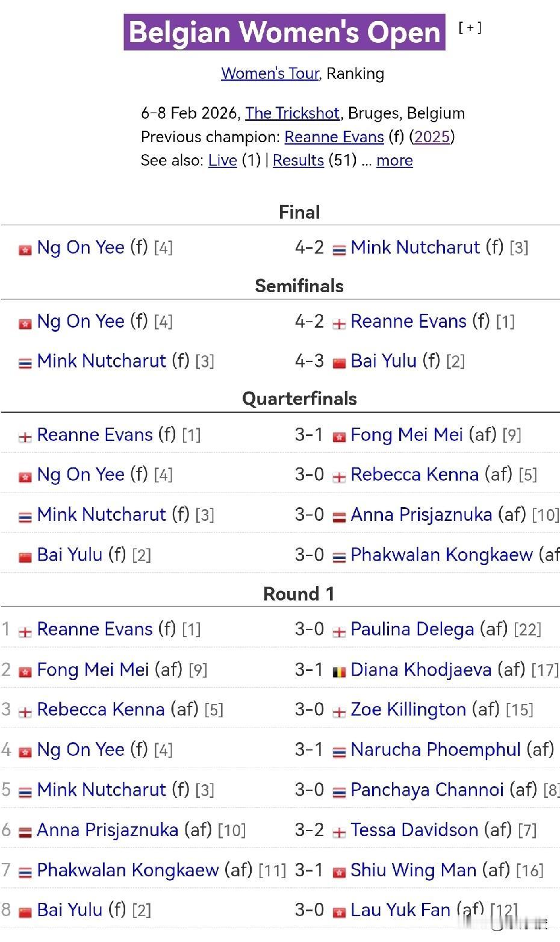Open Tessa Davidson player page

pos(414,829)
